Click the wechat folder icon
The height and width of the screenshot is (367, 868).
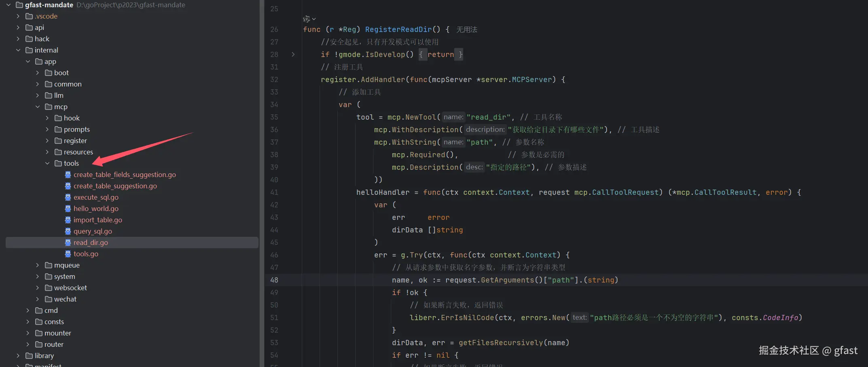coord(49,299)
